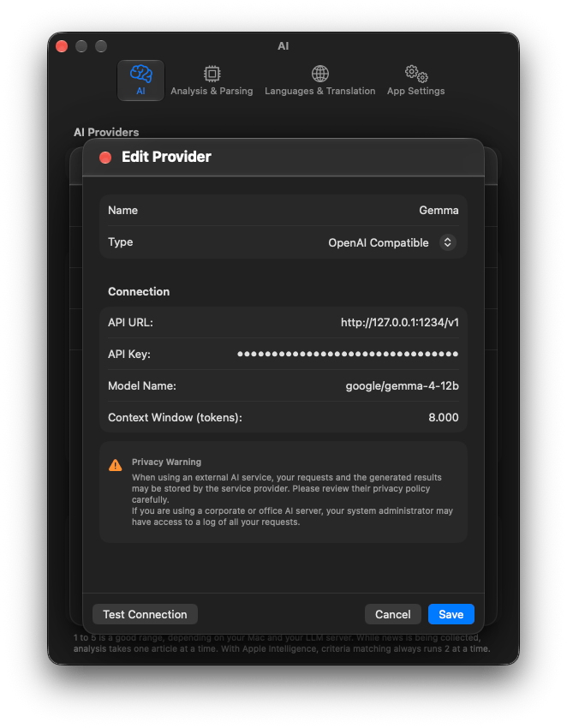Viewport: 567px width, 728px height.
Task: Click the gears icon for App Settings
Action: click(416, 74)
